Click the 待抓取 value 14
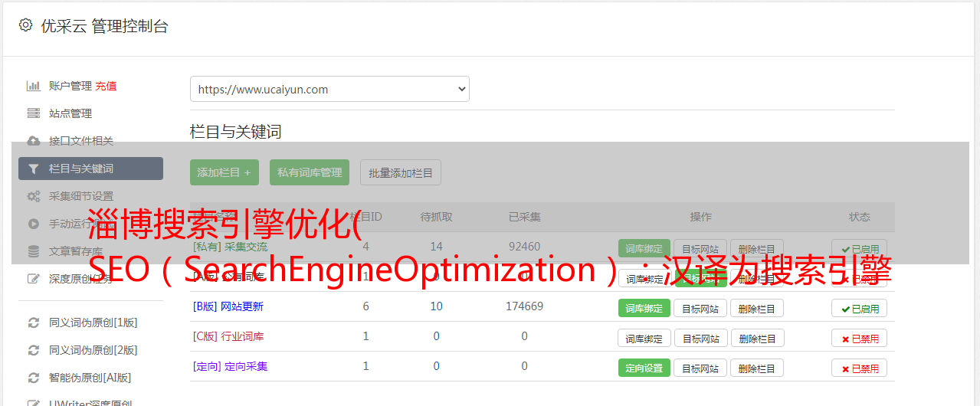 436,247
